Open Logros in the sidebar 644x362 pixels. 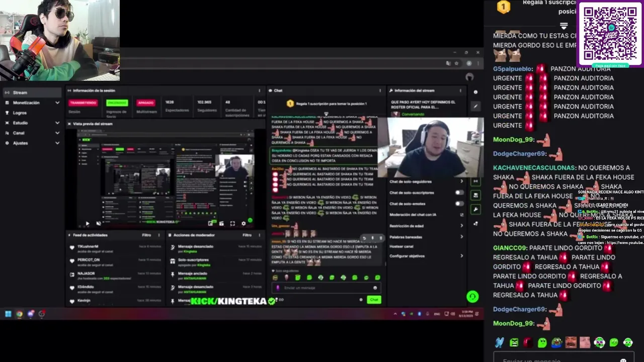tap(20, 113)
